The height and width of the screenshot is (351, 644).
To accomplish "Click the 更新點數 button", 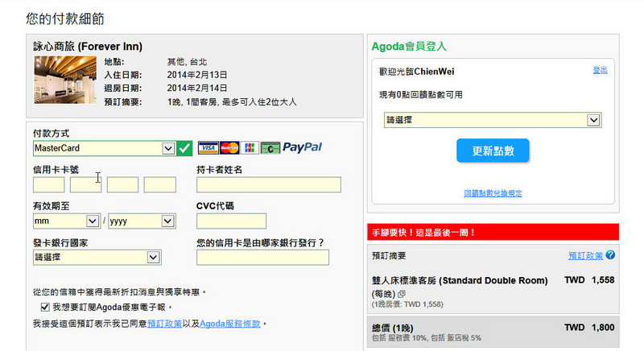I will pyautogui.click(x=493, y=151).
